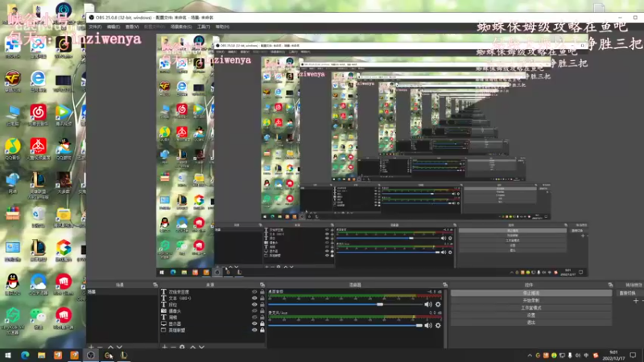Click OBS icon in the Windows taskbar

(91, 355)
